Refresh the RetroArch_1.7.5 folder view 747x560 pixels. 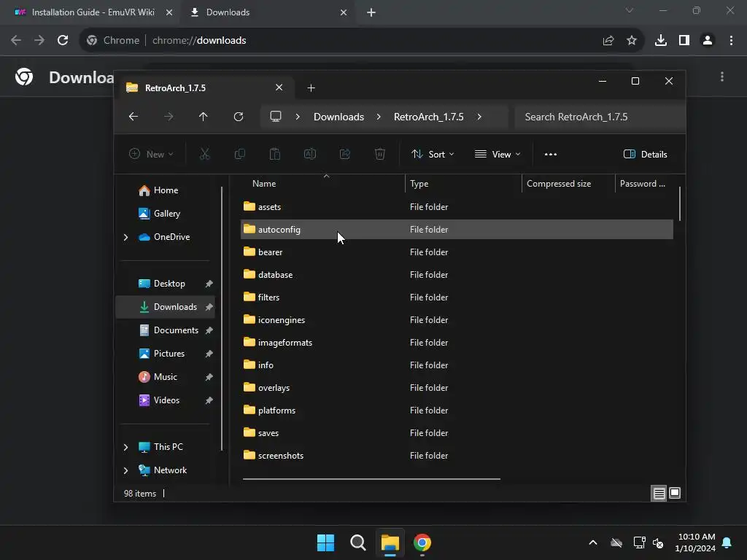coord(239,117)
